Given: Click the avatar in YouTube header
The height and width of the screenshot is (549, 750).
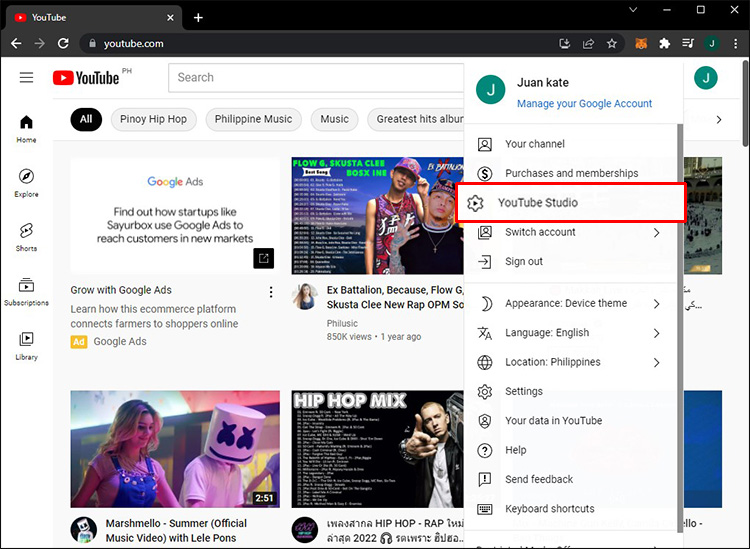Looking at the screenshot, I should pyautogui.click(x=706, y=78).
